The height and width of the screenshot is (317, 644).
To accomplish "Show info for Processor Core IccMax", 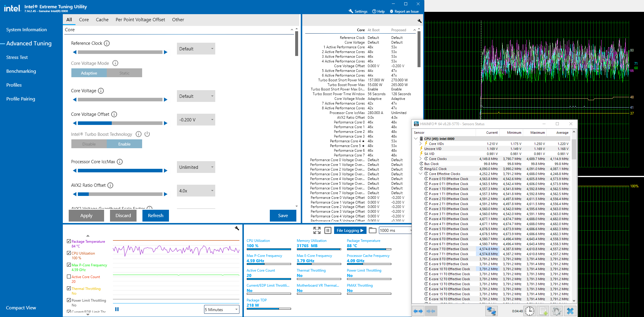I will click(x=120, y=162).
